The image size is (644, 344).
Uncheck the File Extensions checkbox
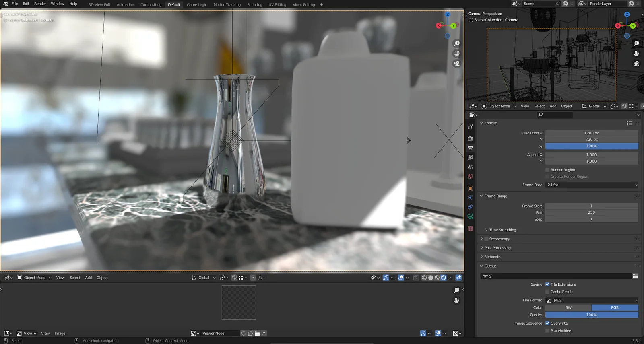click(x=547, y=284)
